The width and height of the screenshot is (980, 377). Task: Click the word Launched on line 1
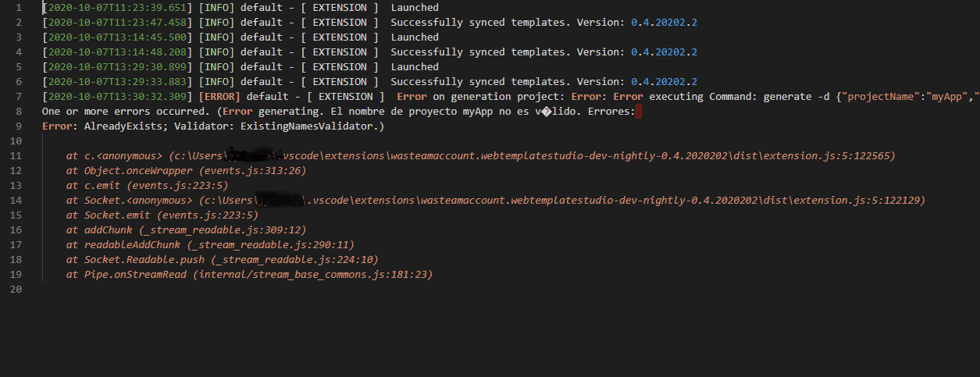pos(415,8)
